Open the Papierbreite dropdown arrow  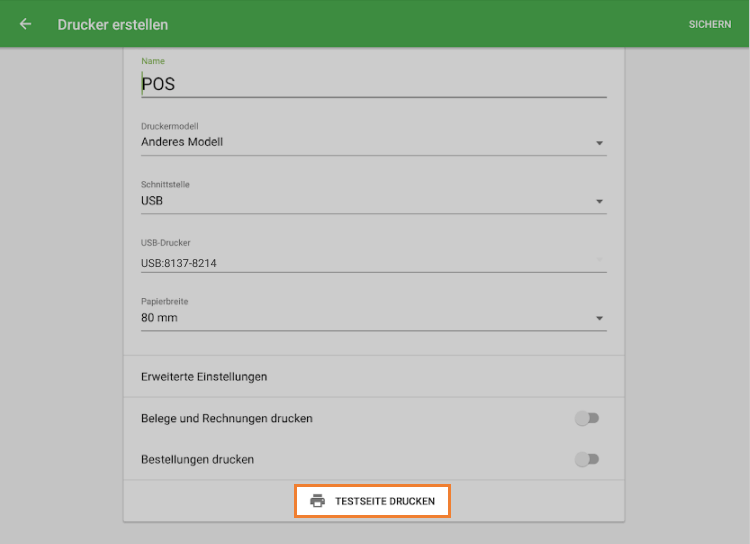point(599,318)
